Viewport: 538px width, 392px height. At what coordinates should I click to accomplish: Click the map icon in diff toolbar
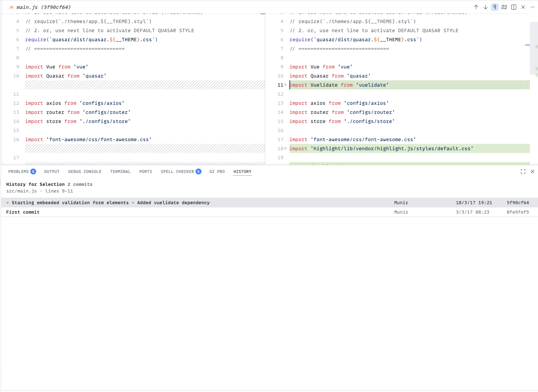(504, 7)
